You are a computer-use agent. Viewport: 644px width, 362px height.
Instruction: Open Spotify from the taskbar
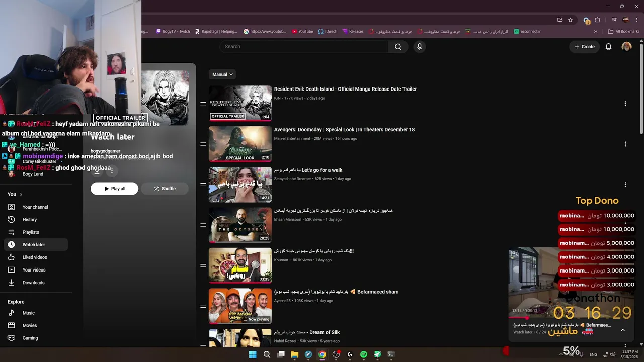(364, 354)
